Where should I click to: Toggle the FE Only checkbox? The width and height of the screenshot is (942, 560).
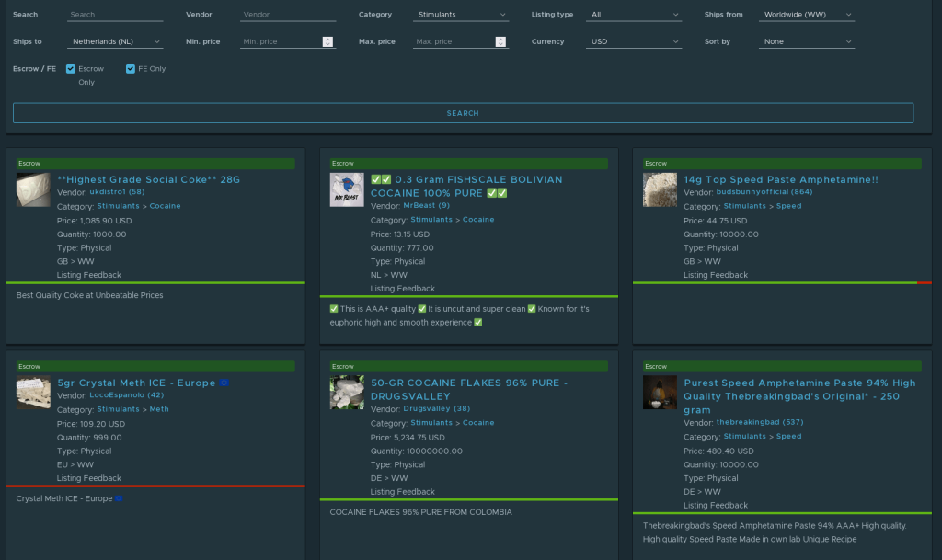[131, 68]
